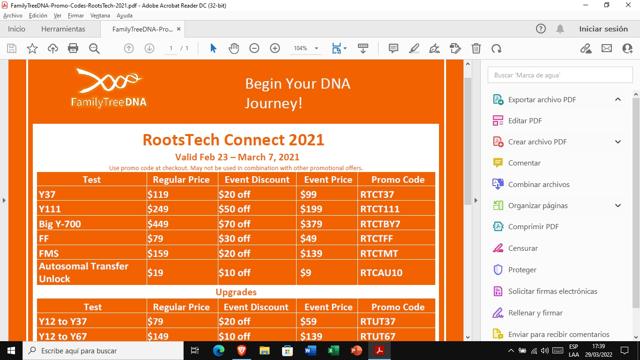Zoom out with the minus icon
640x360 pixels.
point(254,49)
